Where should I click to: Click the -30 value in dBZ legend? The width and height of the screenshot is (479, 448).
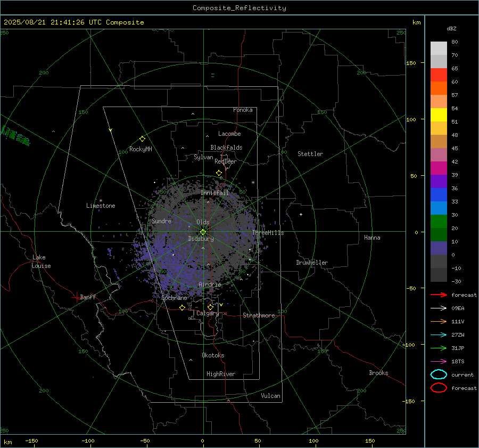click(x=456, y=281)
